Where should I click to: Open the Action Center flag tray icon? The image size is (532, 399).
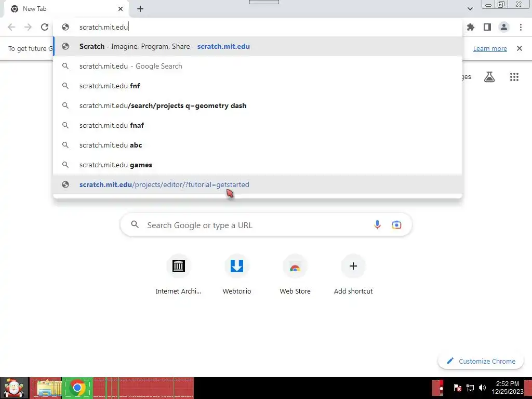(x=457, y=388)
